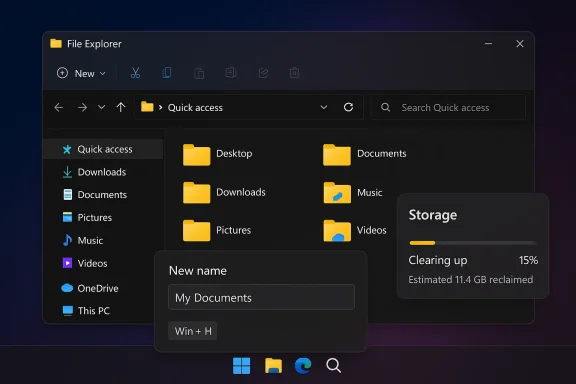Open taskbar Search magnifier
Image resolution: width=576 pixels, height=384 pixels.
(334, 366)
